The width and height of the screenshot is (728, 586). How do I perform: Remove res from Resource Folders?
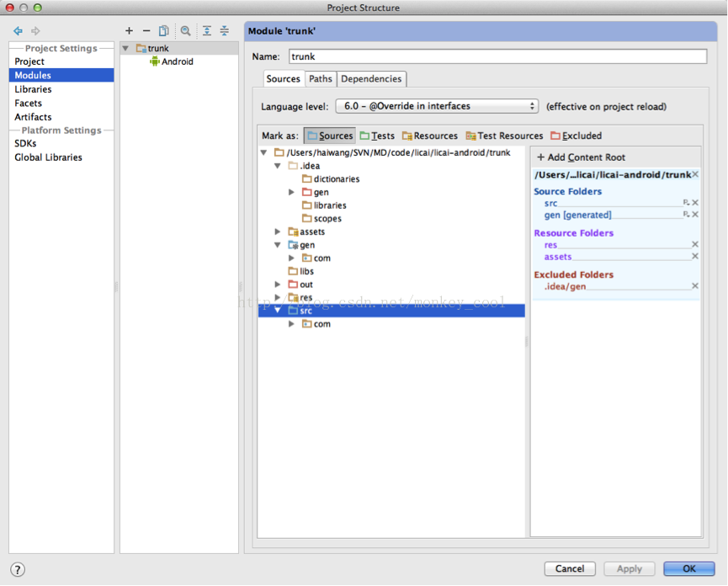[695, 245]
